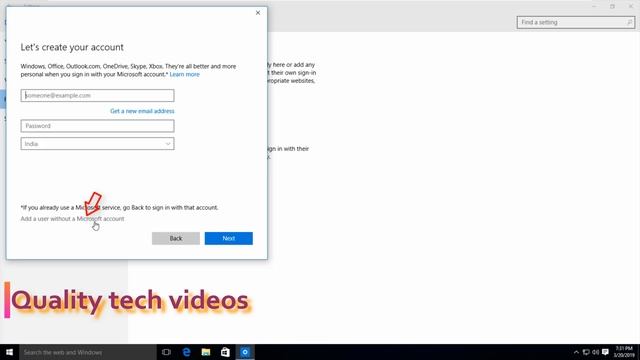The image size is (640, 360).
Task: Show hidden tray icons chevron
Action: [x=576, y=352]
